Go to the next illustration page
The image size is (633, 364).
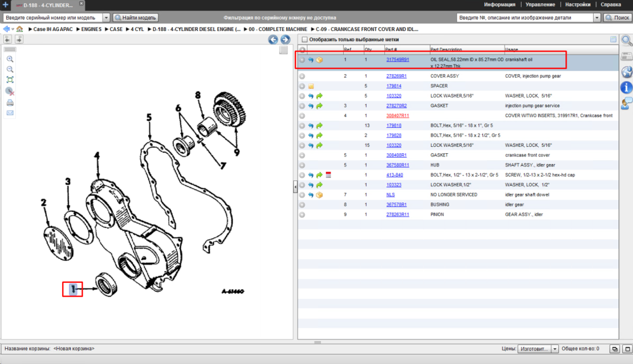285,39
